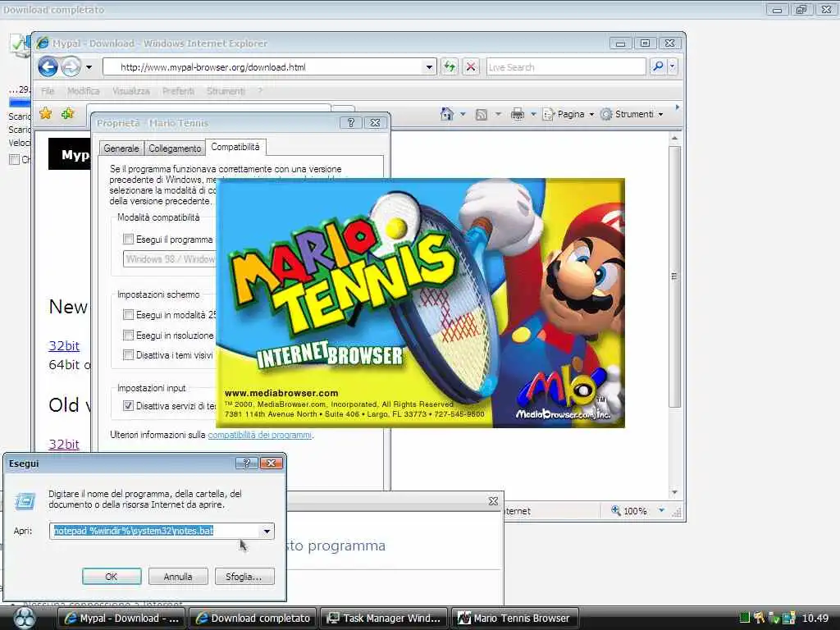Viewport: 840px width, 630px height.
Task: Switch to Task Manager taskbar button
Action: (384, 618)
